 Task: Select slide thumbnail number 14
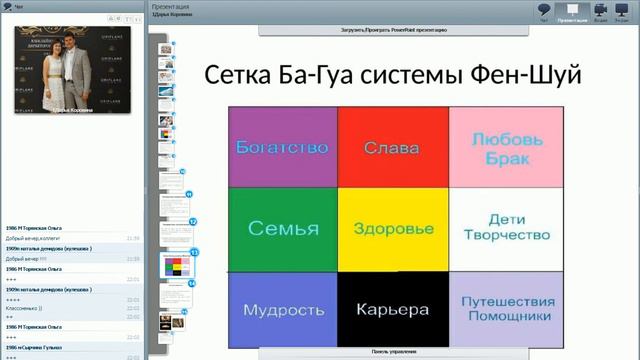pyautogui.click(x=176, y=295)
